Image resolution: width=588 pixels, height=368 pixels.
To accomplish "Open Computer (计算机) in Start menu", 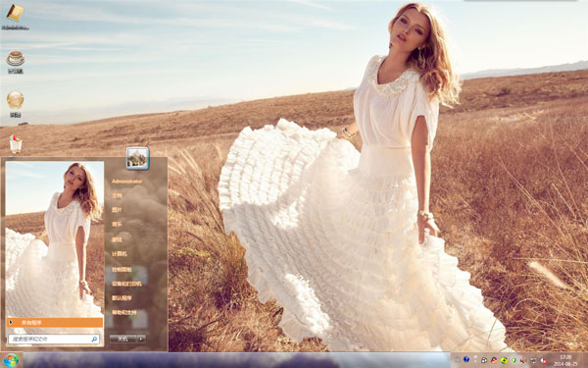I will tap(120, 254).
